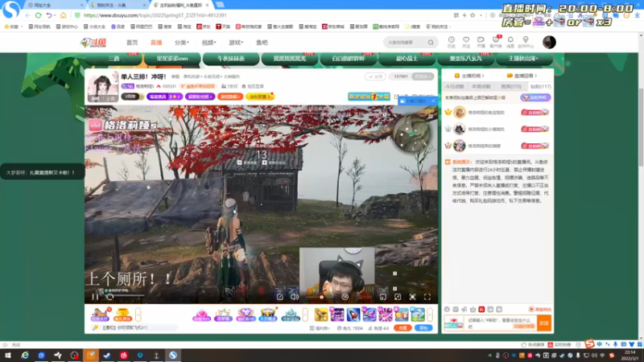644x362 pixels.
Task: Click the web fullscreen icon in player
Action: pos(412,297)
